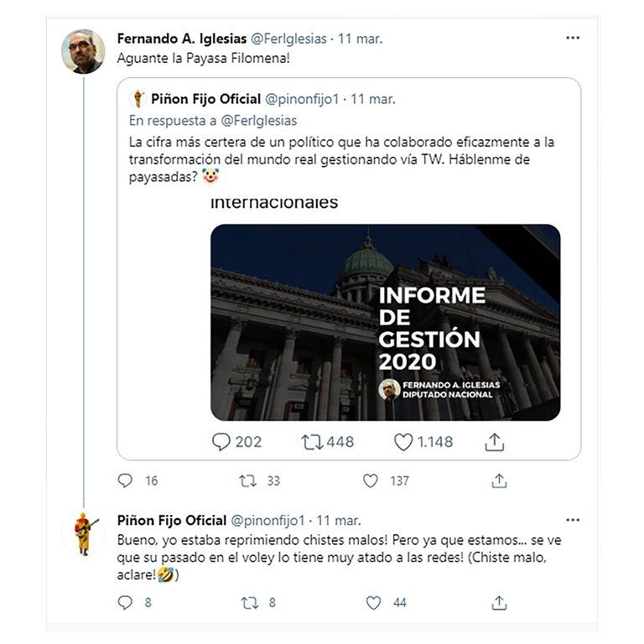Reply to Fernando Iglesias's tweet with 16 replies
The width and height of the screenshot is (644, 644).
[126, 480]
